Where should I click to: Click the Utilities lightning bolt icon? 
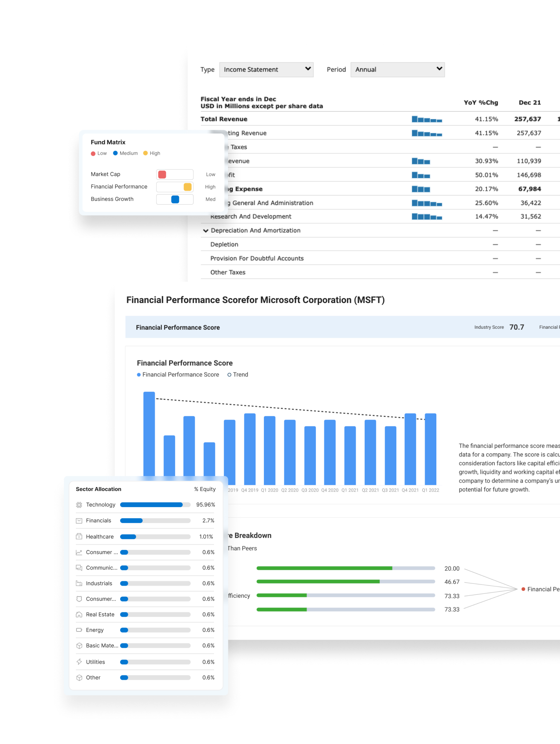click(79, 662)
